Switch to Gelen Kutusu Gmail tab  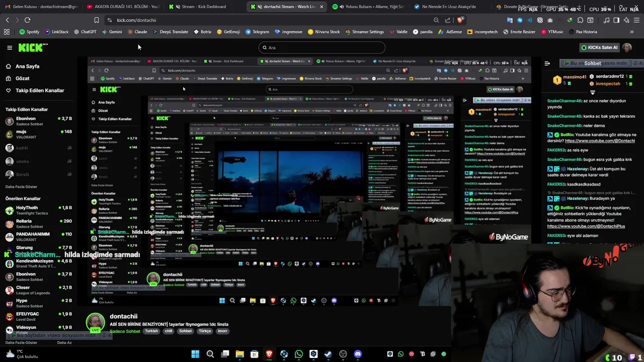coord(41,7)
